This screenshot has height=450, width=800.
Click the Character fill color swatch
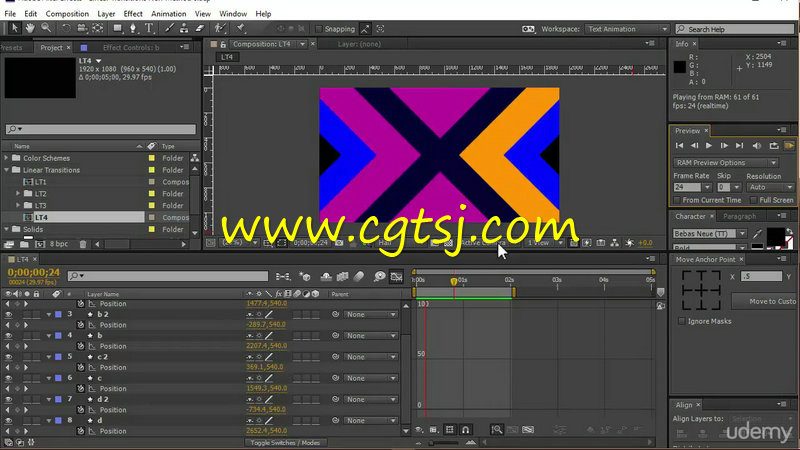775,237
